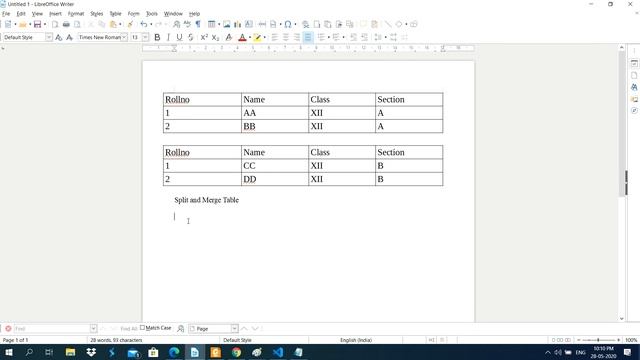
Task: Toggle Align Left
Action: point(275,37)
